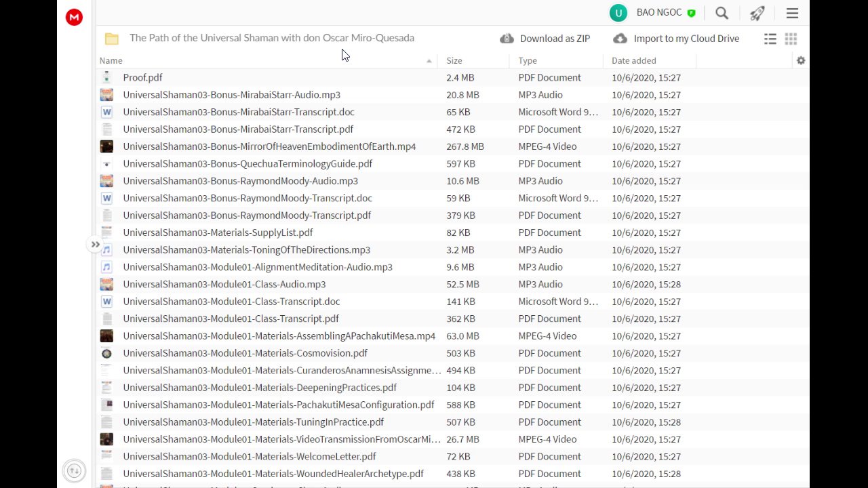Image resolution: width=868 pixels, height=488 pixels.
Task: Click the green shield badge next to BAO NGOC
Action: click(691, 13)
